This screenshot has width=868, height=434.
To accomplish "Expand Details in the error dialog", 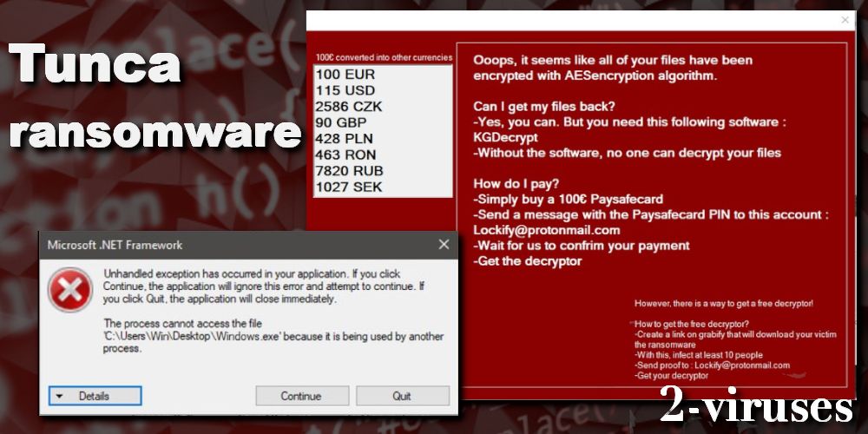I will [x=95, y=396].
